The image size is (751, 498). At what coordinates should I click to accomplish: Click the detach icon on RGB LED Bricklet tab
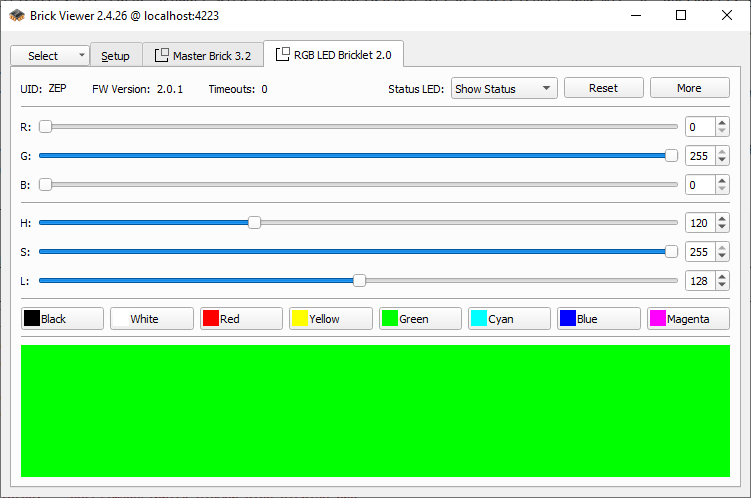pyautogui.click(x=283, y=55)
